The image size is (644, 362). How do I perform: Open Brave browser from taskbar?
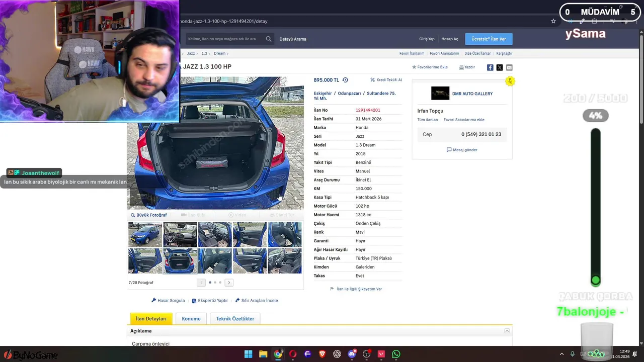pos(323,354)
